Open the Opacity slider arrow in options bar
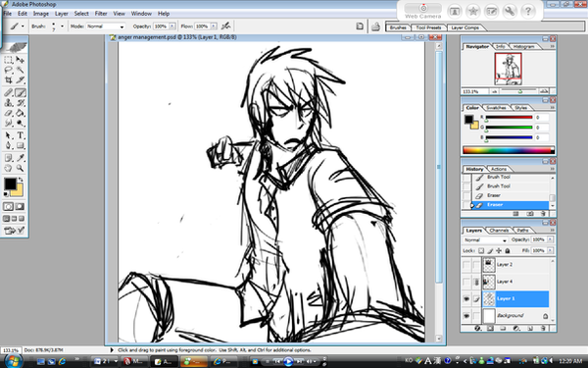 (172, 26)
